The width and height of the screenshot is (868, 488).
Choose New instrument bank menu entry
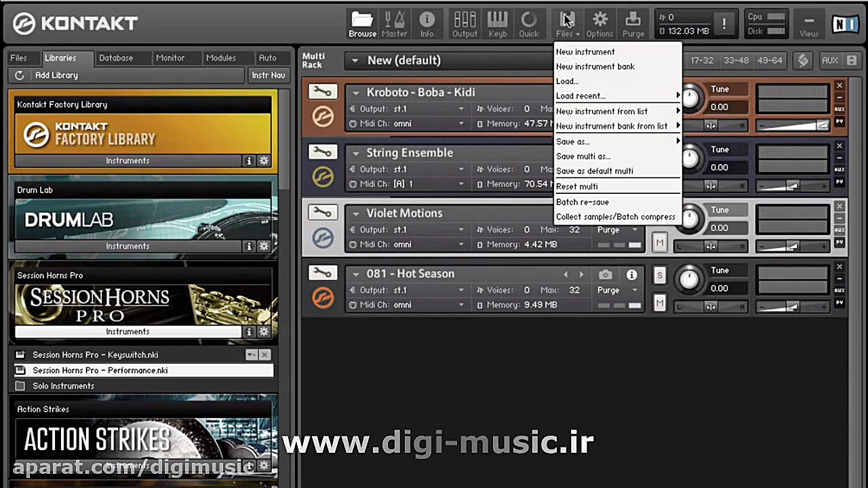[595, 66]
